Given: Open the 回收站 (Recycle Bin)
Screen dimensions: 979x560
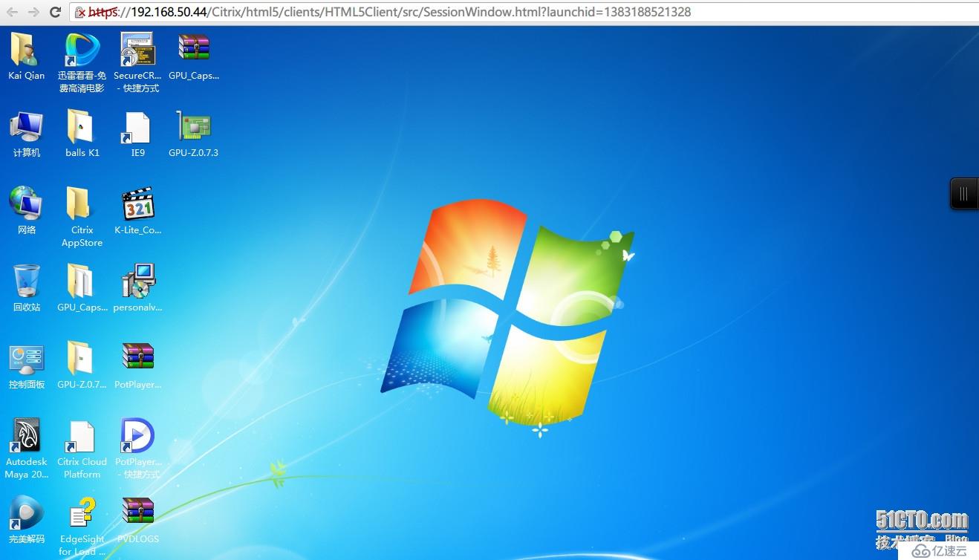Looking at the screenshot, I should coord(26,281).
